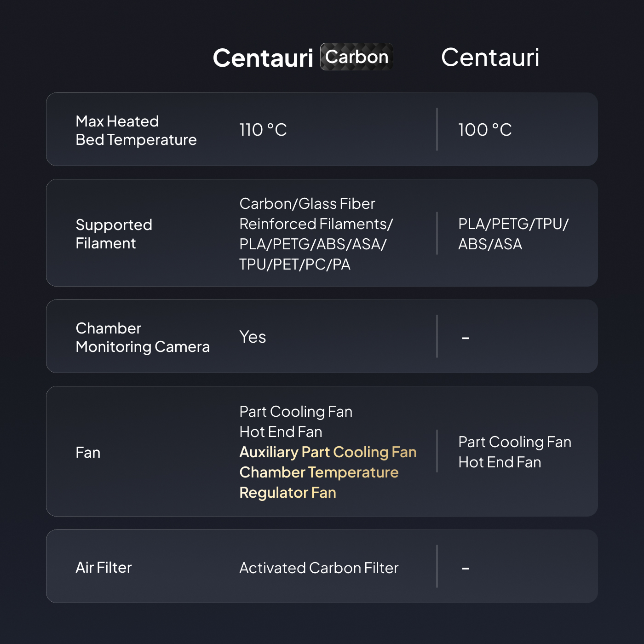Click the Air Filter row label
The height and width of the screenshot is (644, 644).
pos(103,567)
